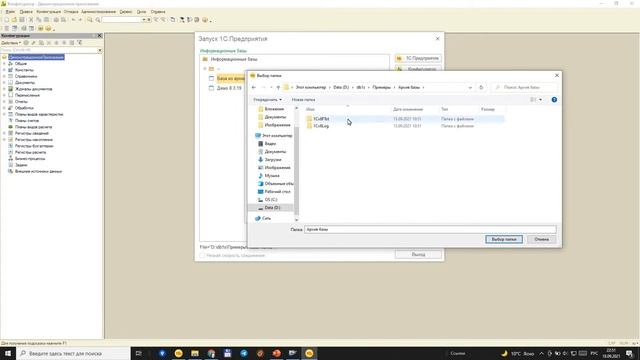Expand the Общие tree node
Screen dimensions: 640x360
(x=4, y=64)
